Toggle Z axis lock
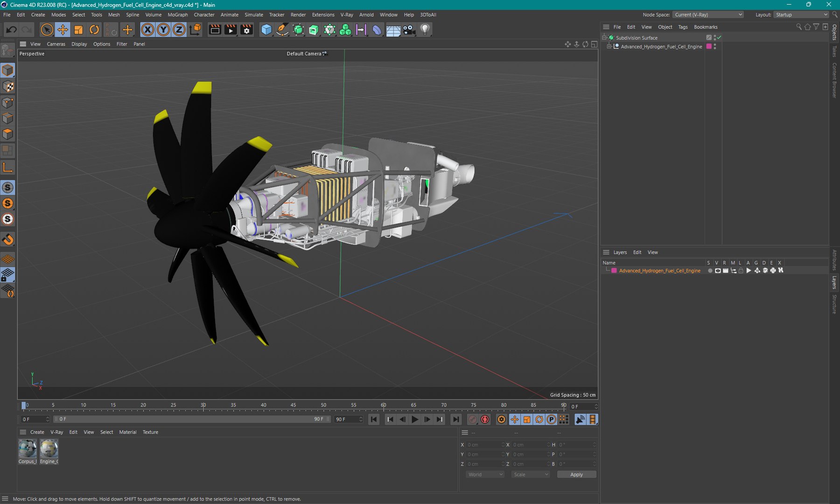This screenshot has height=504, width=840. [179, 30]
